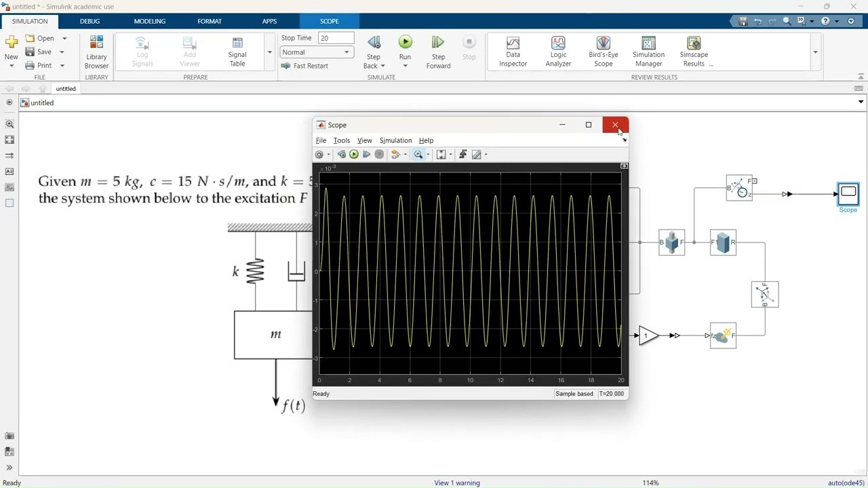
Task: Expand the model path breadcrumb dropdown
Action: pyautogui.click(x=861, y=102)
